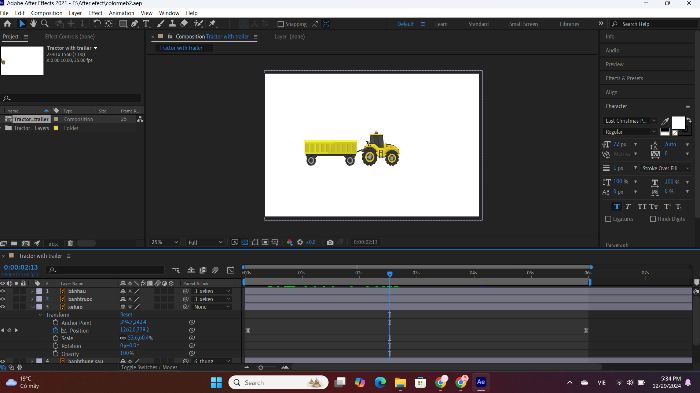
Task: Click the Rotation property stopwatch
Action: point(55,346)
